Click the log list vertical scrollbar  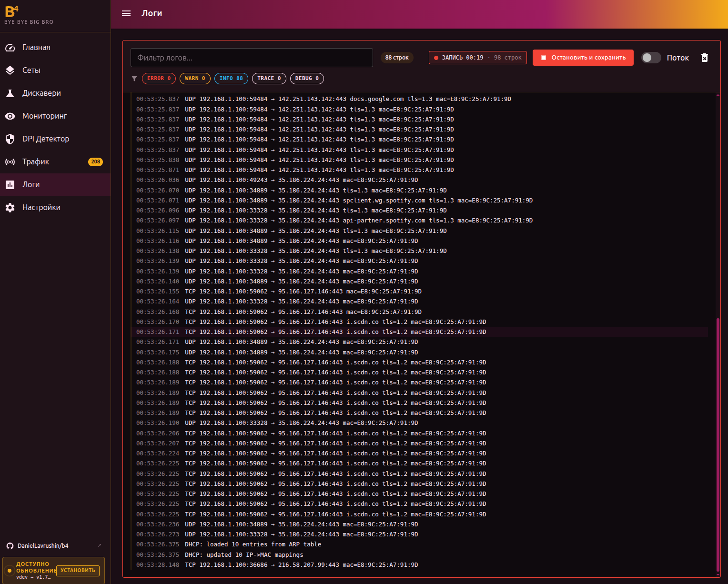click(718, 444)
